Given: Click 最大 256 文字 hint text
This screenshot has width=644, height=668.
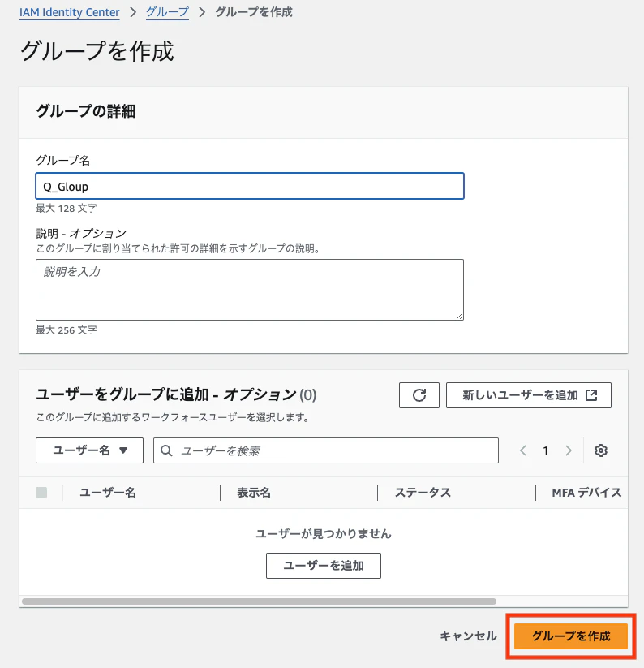Looking at the screenshot, I should (x=67, y=330).
